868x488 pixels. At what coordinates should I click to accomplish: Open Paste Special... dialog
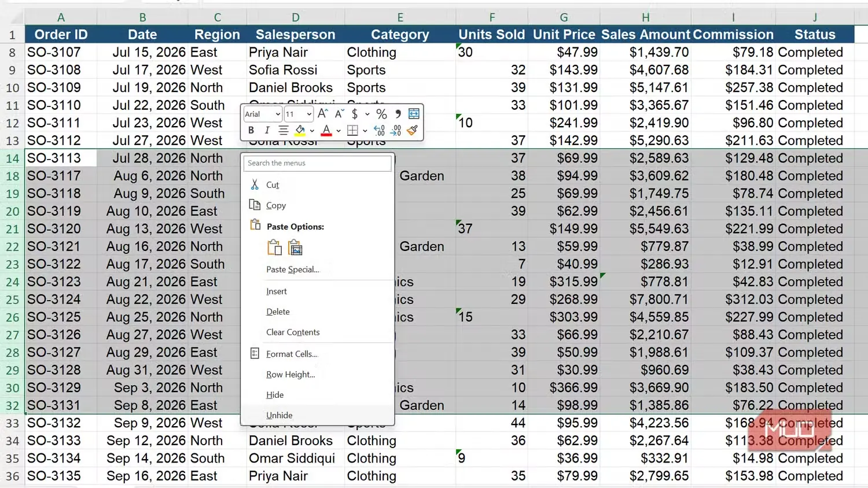point(317,269)
